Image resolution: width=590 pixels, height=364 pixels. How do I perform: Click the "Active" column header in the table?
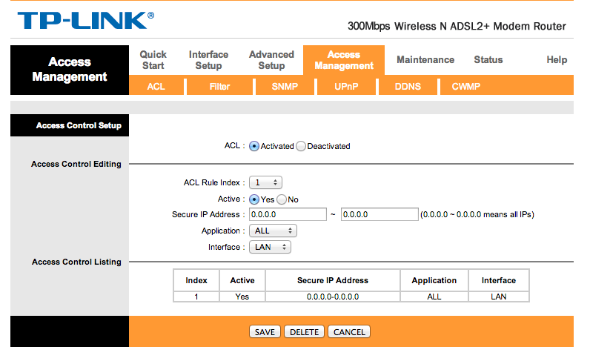pyautogui.click(x=242, y=280)
